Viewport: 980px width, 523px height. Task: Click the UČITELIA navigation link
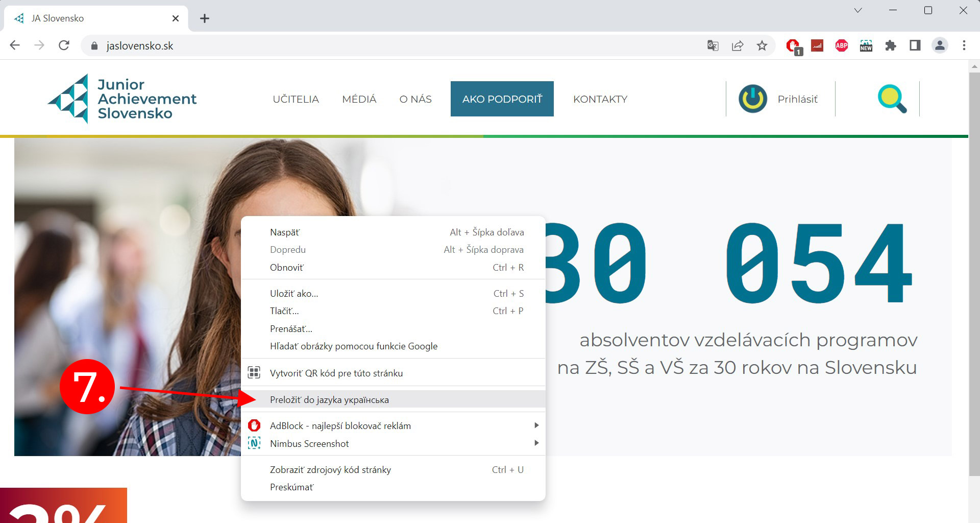point(296,99)
